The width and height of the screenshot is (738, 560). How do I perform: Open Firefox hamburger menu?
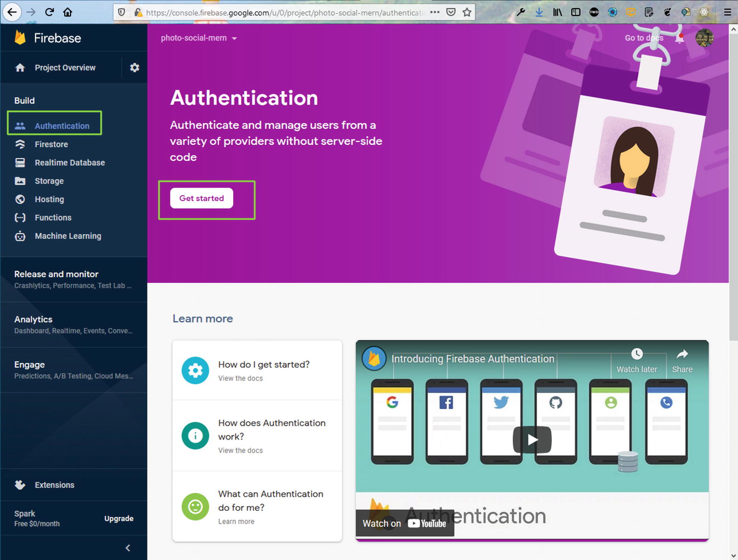click(727, 12)
